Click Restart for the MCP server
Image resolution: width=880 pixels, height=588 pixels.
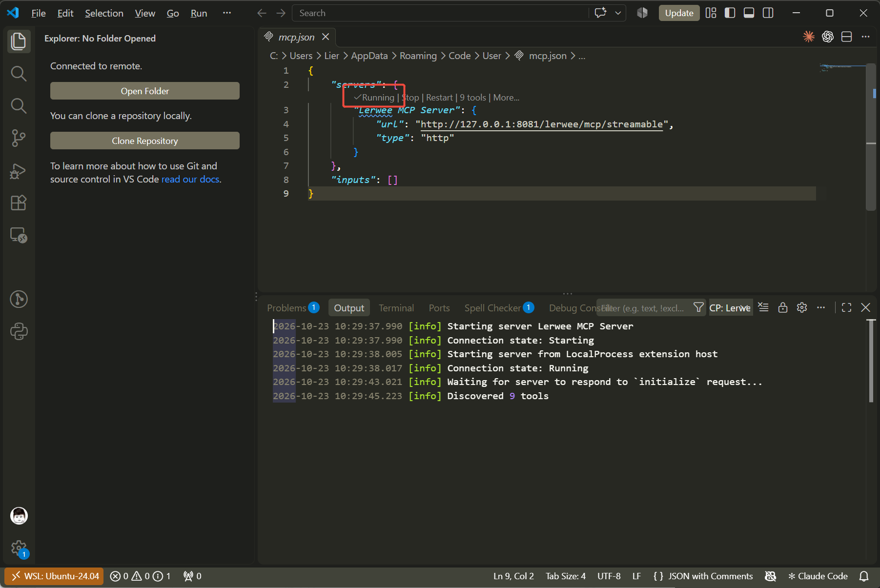[439, 98]
